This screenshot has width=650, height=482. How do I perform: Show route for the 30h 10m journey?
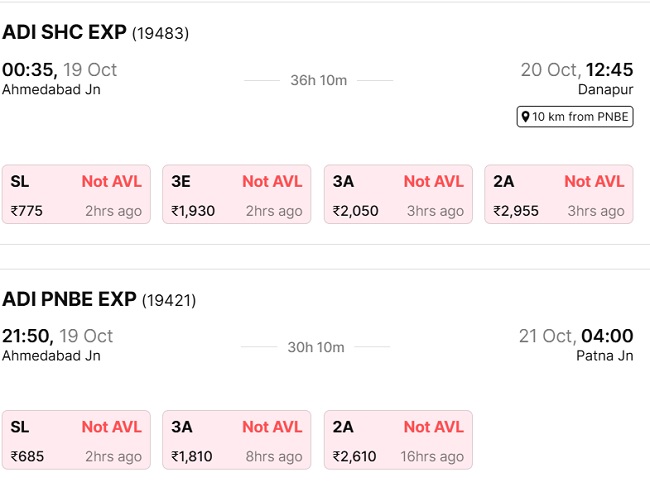tap(316, 347)
